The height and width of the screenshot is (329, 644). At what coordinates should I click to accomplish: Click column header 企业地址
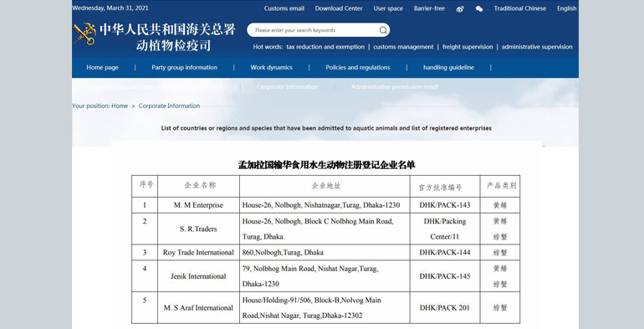click(x=326, y=186)
